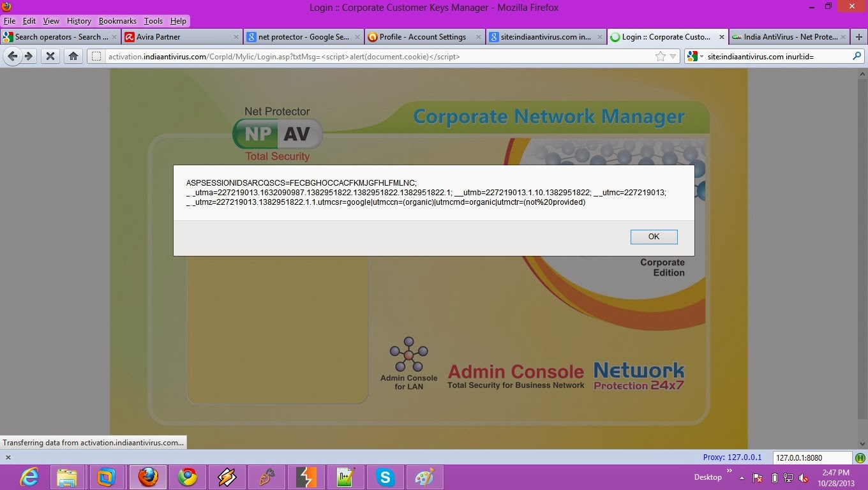Viewport: 868px width, 490px height.
Task: Open the carrot icon app in taskbar
Action: 267,477
